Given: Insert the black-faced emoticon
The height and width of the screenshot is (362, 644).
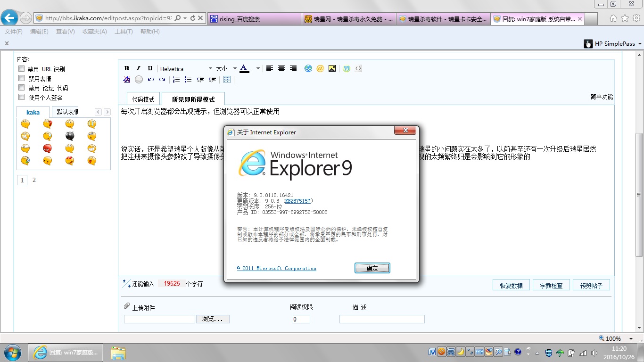Looking at the screenshot, I should point(70,136).
